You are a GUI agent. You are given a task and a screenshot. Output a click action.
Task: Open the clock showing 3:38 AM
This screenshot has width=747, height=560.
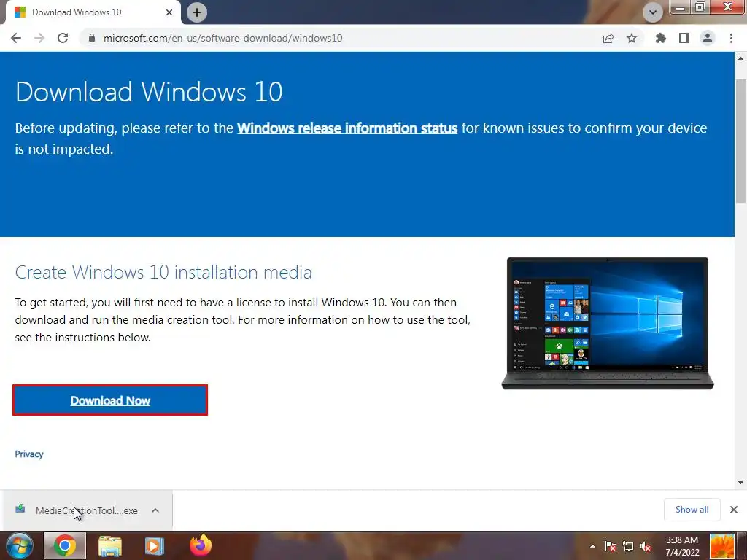(x=682, y=546)
